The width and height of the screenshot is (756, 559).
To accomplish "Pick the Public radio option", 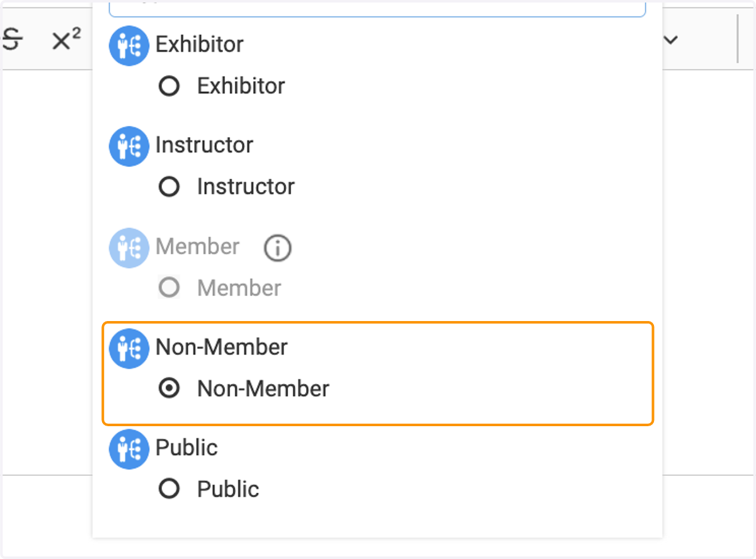I will pos(169,489).
